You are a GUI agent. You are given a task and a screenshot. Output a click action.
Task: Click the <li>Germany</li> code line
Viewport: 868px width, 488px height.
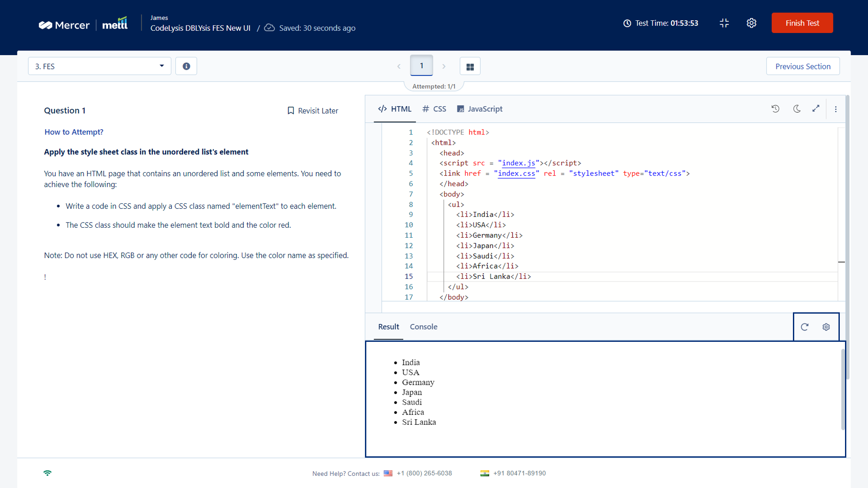click(x=489, y=236)
